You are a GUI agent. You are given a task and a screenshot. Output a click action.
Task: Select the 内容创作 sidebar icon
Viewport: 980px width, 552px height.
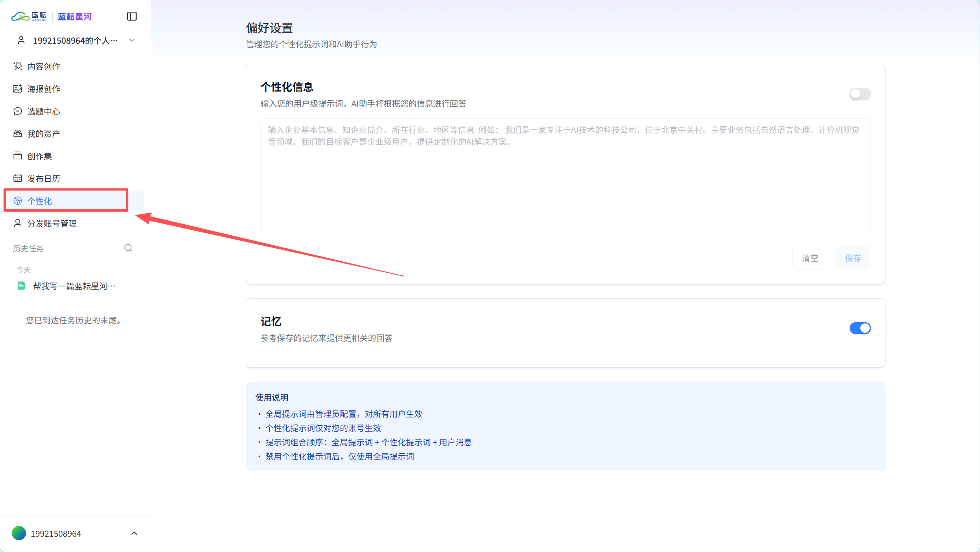pos(17,66)
